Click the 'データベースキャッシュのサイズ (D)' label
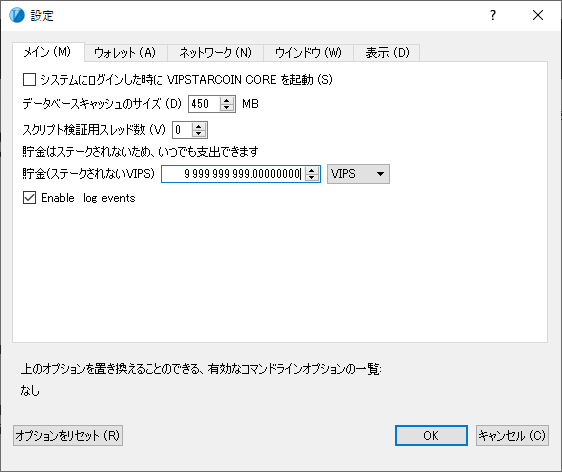This screenshot has height=472, width=562. coord(102,104)
